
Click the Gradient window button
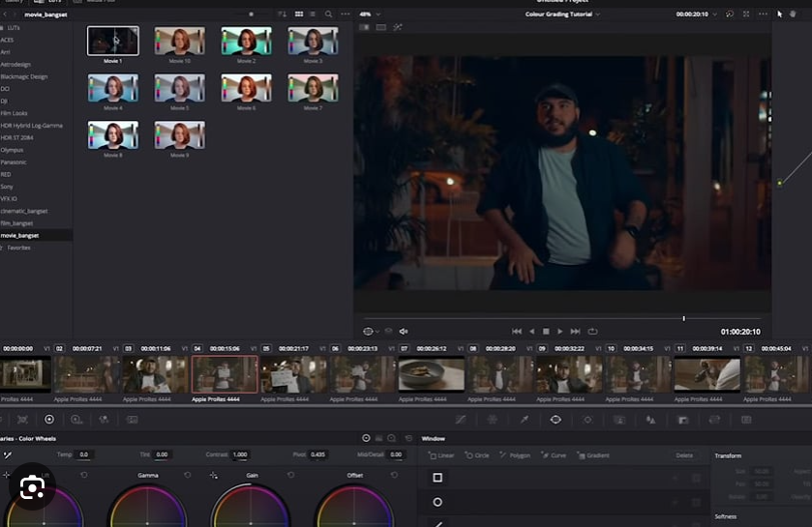[x=593, y=455]
